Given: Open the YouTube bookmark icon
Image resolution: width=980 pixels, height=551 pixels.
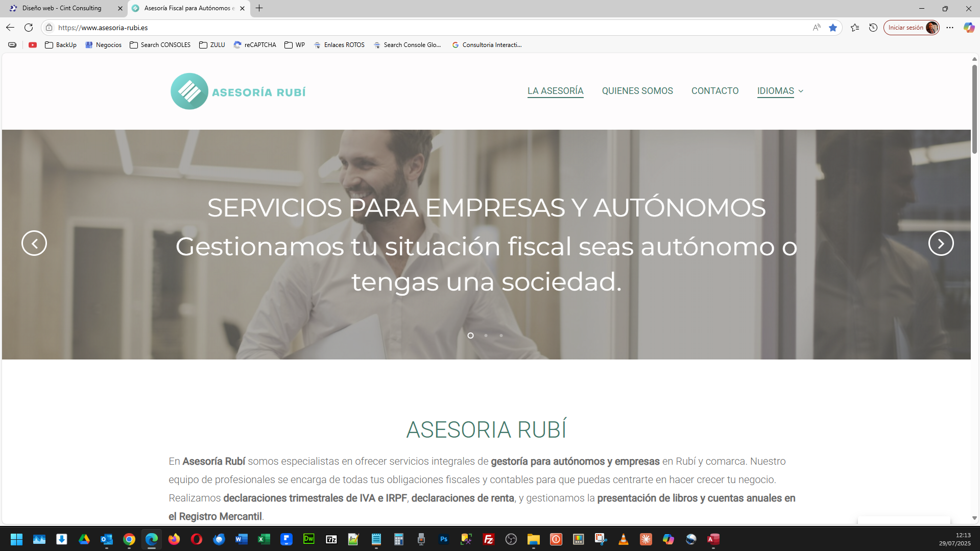Looking at the screenshot, I should 33,45.
